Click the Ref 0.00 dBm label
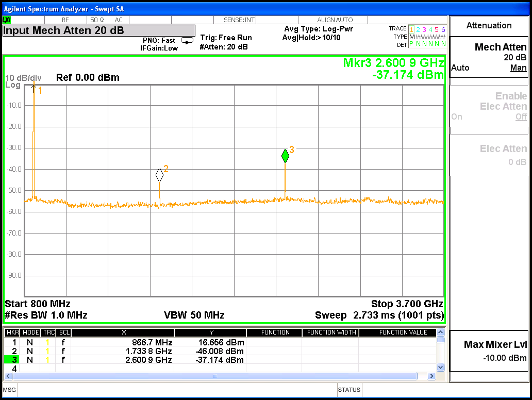The image size is (532, 400). tap(88, 78)
